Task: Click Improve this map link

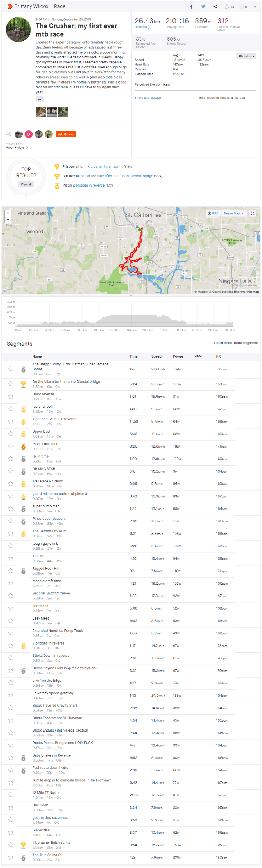Action: tap(246, 292)
